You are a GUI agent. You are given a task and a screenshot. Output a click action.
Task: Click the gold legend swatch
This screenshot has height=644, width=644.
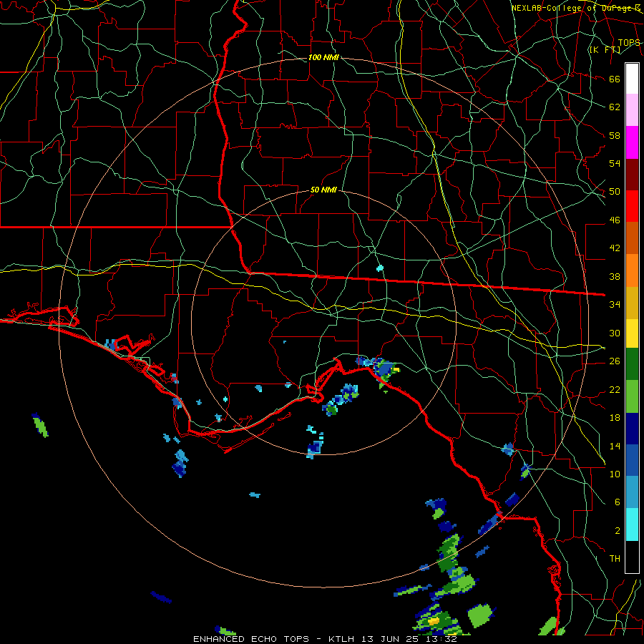pos(632,303)
